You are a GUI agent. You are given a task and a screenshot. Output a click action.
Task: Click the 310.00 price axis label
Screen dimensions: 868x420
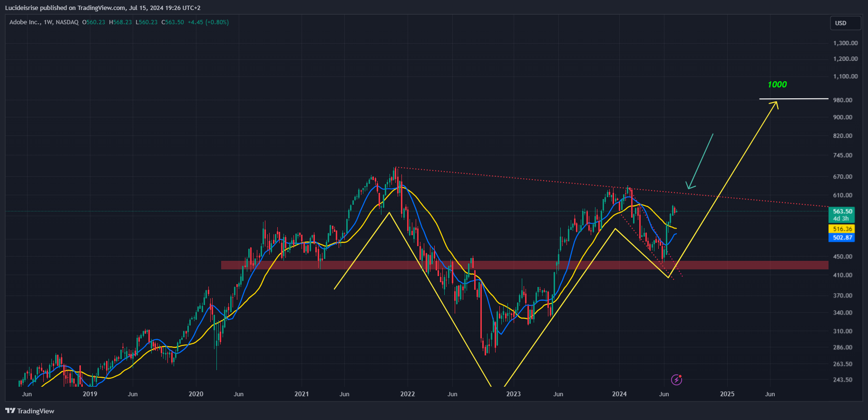(x=842, y=331)
